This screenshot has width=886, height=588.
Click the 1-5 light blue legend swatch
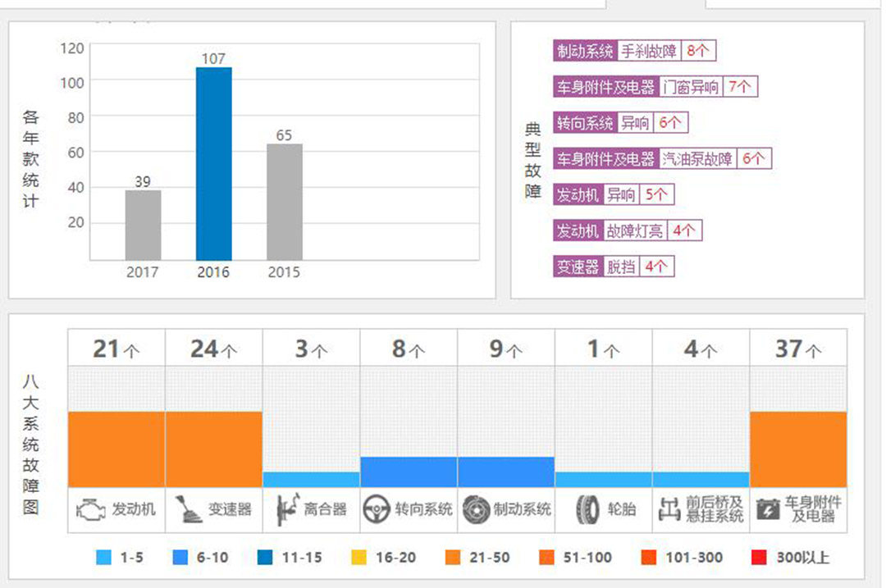(104, 558)
